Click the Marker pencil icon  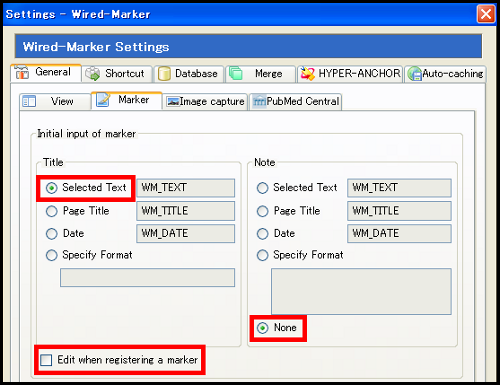pyautogui.click(x=103, y=100)
